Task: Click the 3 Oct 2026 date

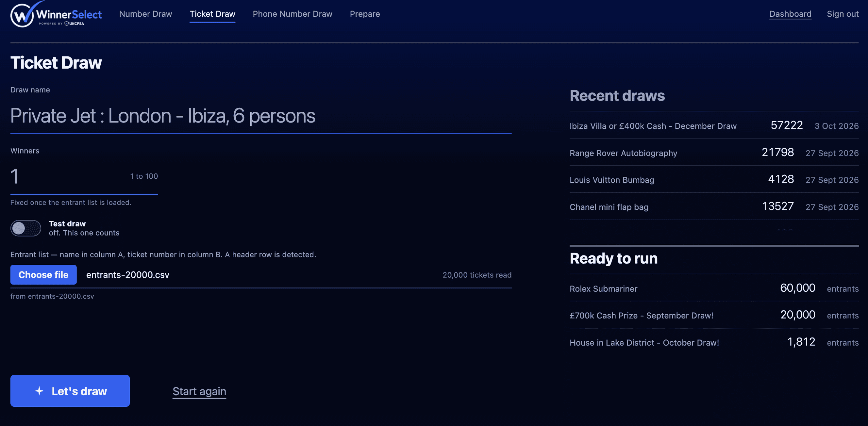Action: (836, 126)
